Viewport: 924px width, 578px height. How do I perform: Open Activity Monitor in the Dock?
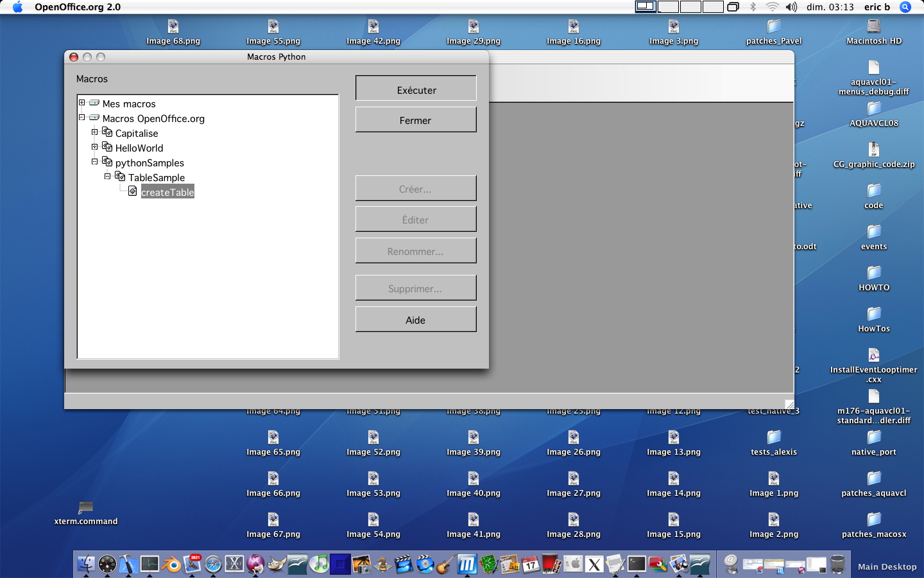[150, 565]
